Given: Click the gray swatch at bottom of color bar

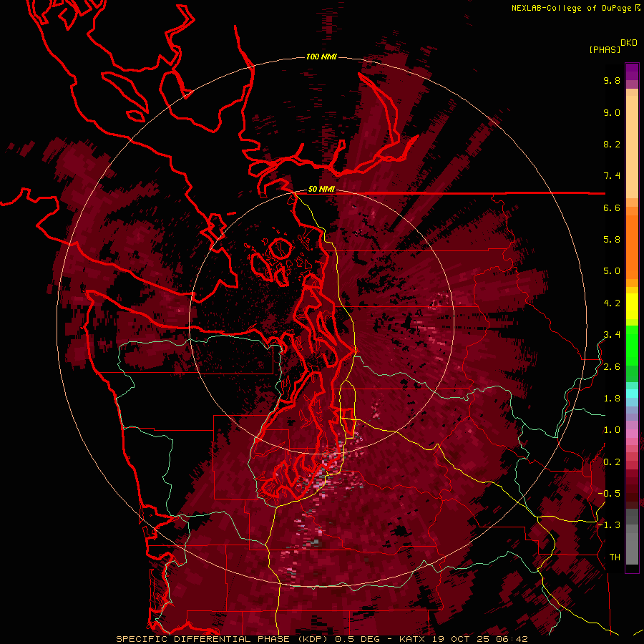Looking at the screenshot, I should coord(632,548).
